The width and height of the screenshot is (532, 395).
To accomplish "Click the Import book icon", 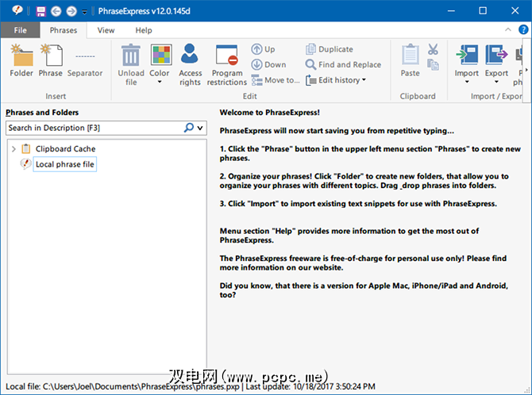I will coord(467,55).
